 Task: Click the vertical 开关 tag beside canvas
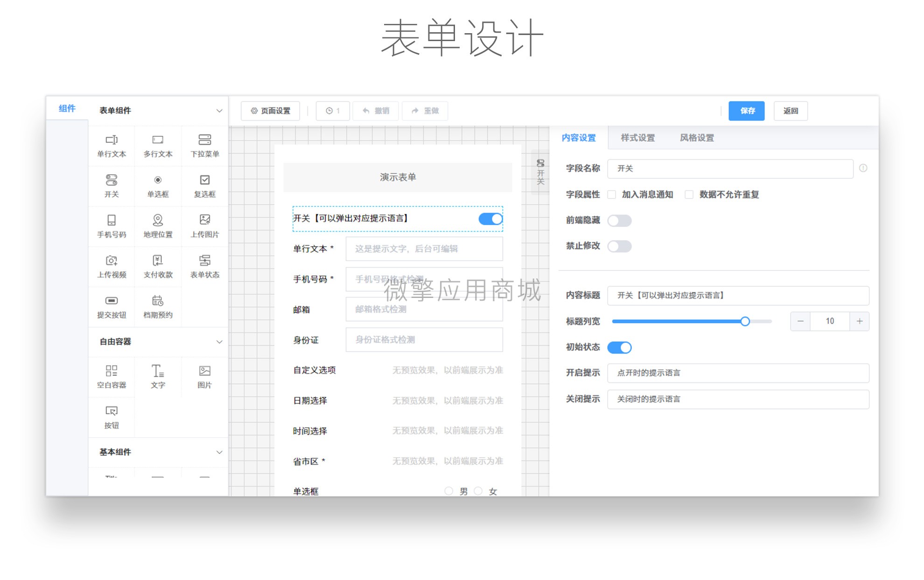pyautogui.click(x=540, y=172)
